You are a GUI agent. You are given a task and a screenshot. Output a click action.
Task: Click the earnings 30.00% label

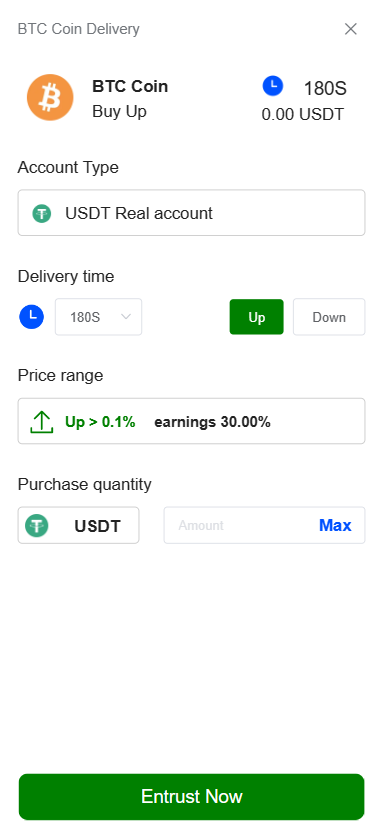coord(213,422)
